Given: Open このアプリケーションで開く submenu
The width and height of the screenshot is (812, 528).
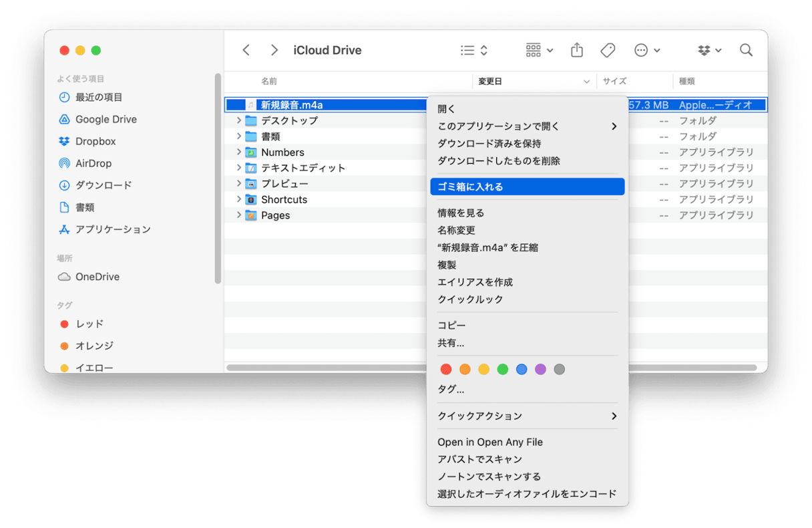Looking at the screenshot, I should point(528,126).
